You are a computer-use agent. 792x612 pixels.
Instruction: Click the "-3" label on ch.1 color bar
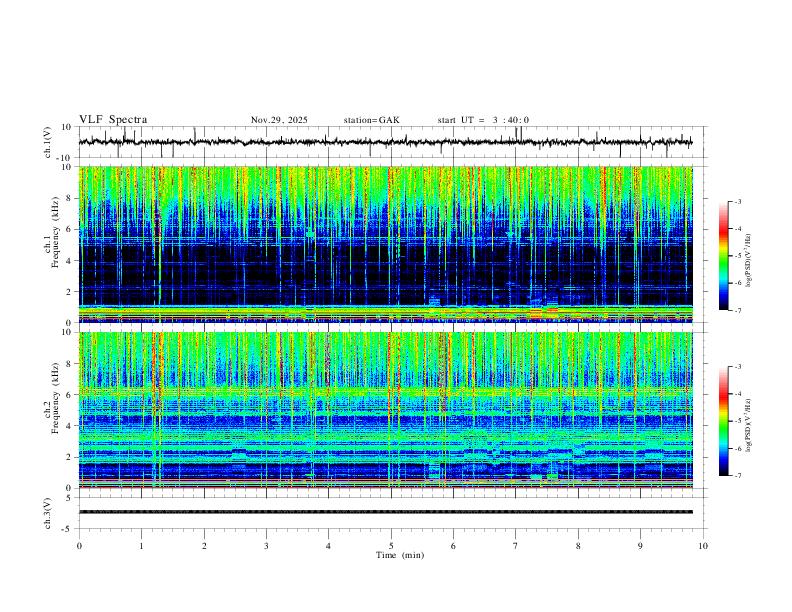tap(737, 201)
